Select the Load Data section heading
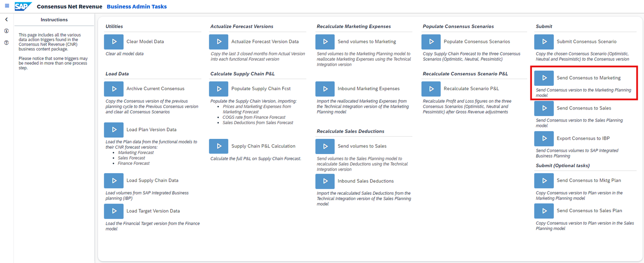 (x=117, y=74)
